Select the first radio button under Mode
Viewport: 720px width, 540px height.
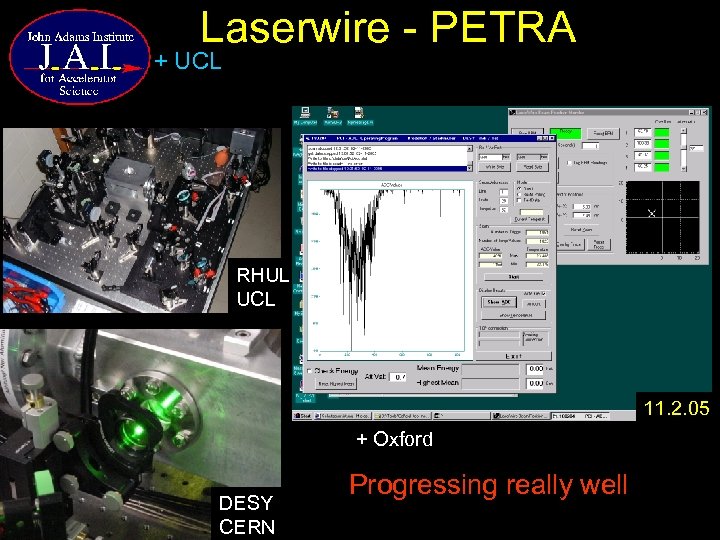tap(519, 189)
